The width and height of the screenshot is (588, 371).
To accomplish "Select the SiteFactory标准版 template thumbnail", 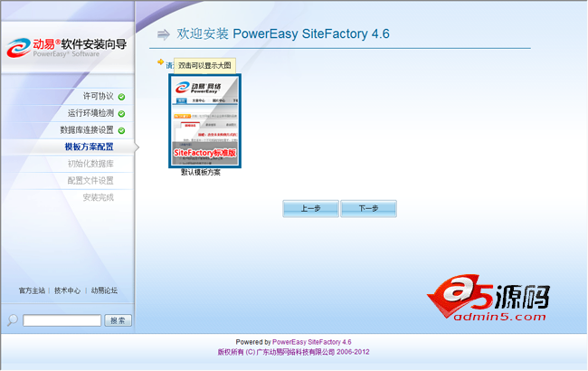I will tap(204, 120).
